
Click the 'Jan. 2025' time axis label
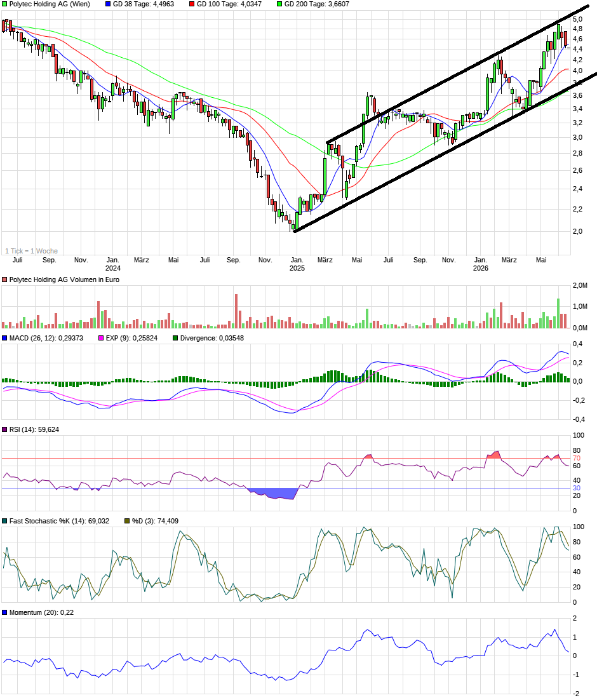point(297,264)
